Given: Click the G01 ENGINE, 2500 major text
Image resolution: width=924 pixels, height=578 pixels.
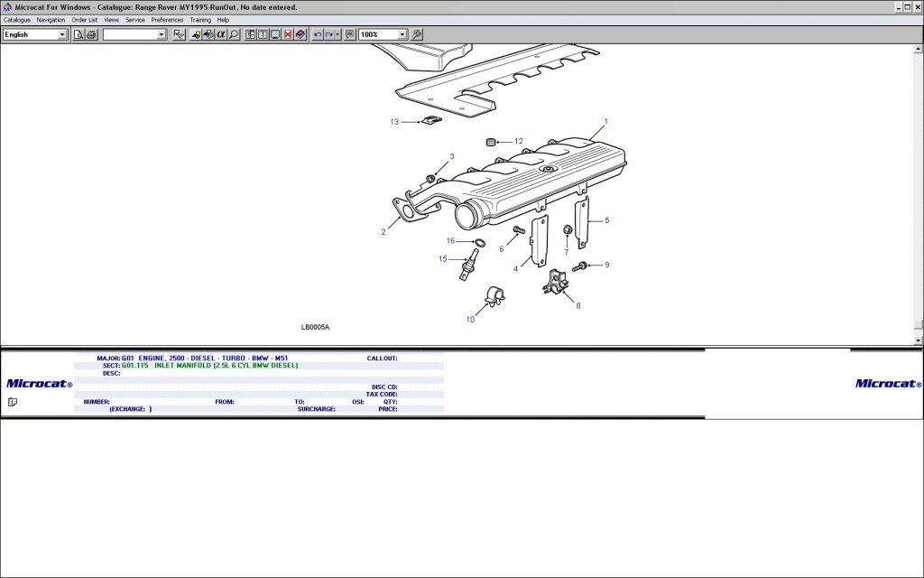Looking at the screenshot, I should point(205,359).
